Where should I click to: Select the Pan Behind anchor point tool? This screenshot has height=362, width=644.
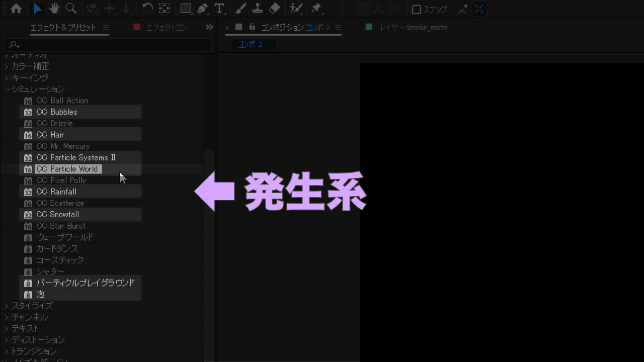pyautogui.click(x=164, y=9)
